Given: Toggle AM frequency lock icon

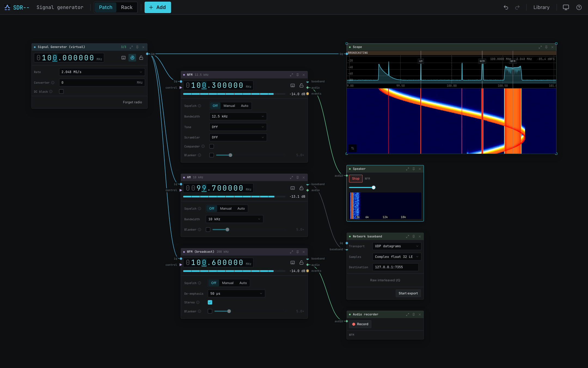Looking at the screenshot, I should 301,188.
